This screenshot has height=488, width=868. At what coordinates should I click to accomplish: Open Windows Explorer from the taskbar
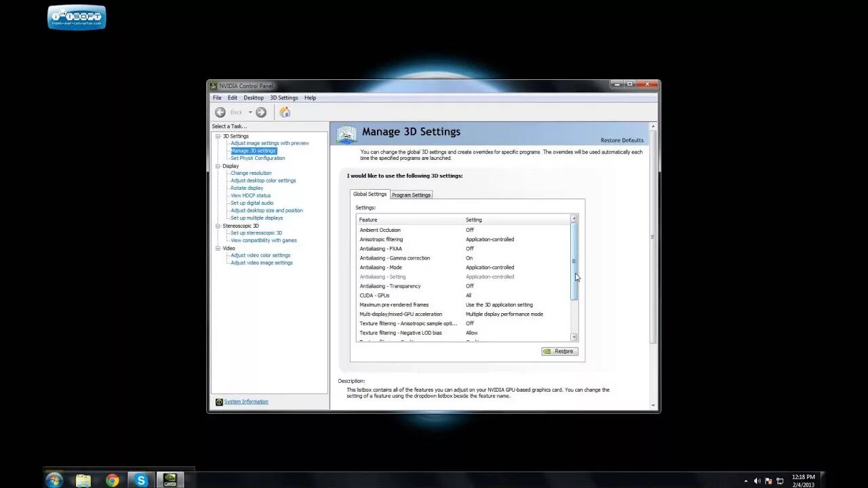(x=83, y=480)
